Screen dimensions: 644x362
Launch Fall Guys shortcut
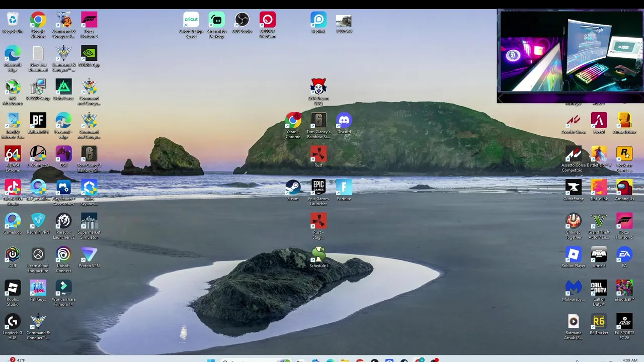pyautogui.click(x=38, y=291)
